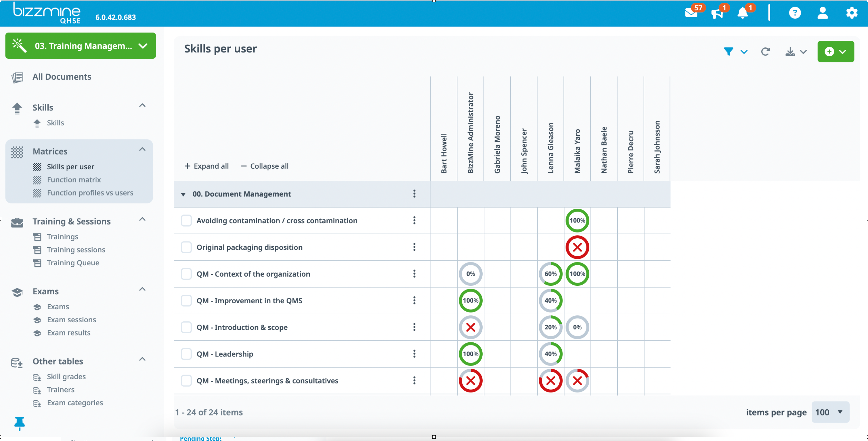Click the Collapse all link
Viewport: 868px width, 441px height.
tap(265, 166)
